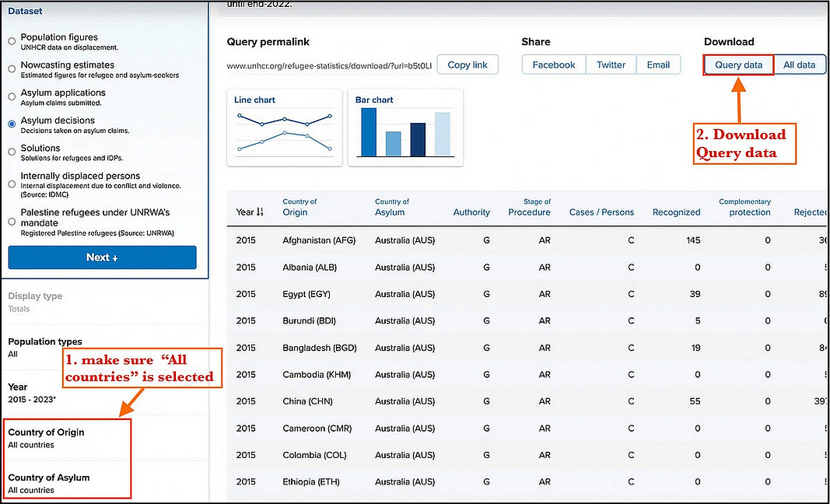830x504 pixels.
Task: Select Internally displaced persons radio option
Action: pyautogui.click(x=12, y=184)
